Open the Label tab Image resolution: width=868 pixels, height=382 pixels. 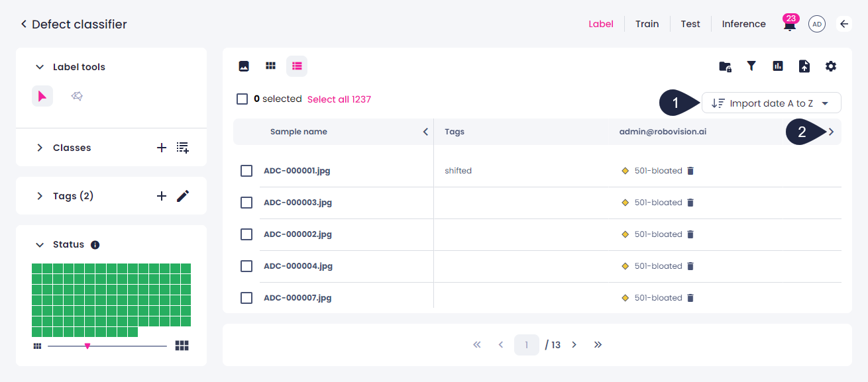pyautogui.click(x=601, y=24)
